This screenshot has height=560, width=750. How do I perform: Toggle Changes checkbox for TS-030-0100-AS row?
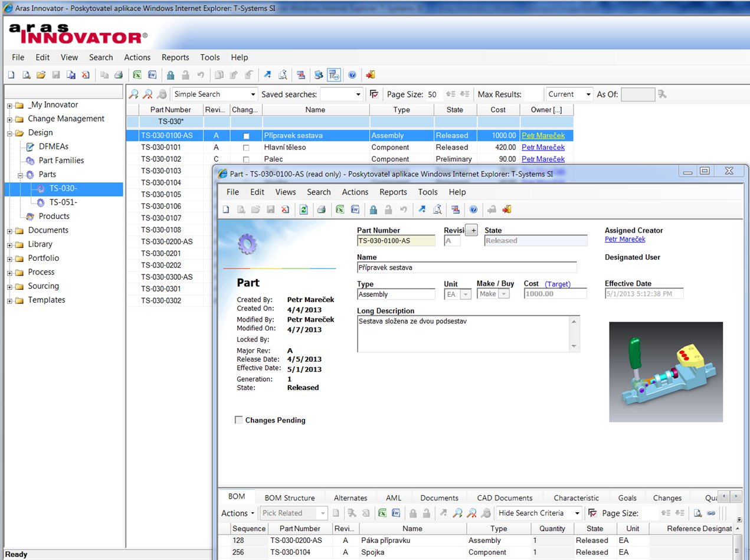(x=246, y=136)
